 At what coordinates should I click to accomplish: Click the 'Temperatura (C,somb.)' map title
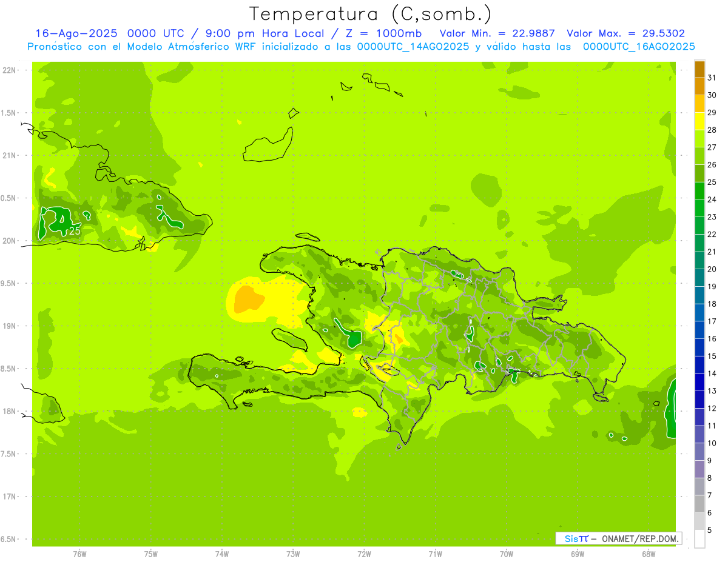371,14
